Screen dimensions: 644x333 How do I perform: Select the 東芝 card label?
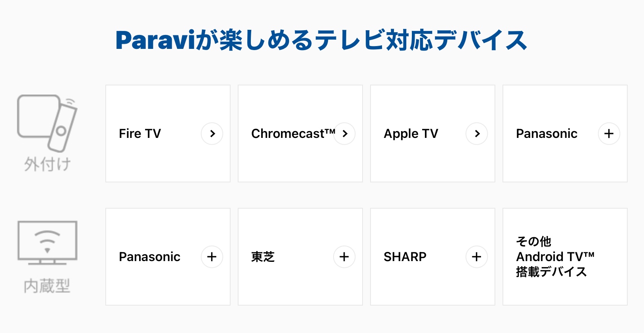click(x=263, y=257)
